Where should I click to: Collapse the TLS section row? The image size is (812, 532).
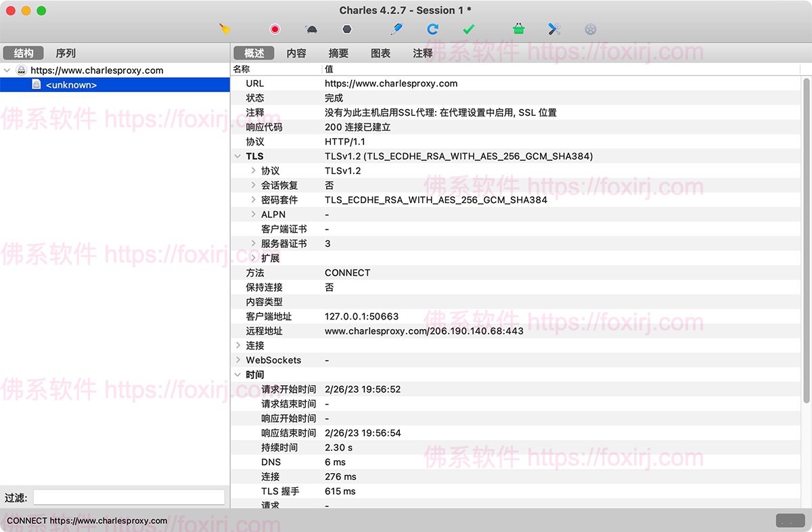coord(238,156)
